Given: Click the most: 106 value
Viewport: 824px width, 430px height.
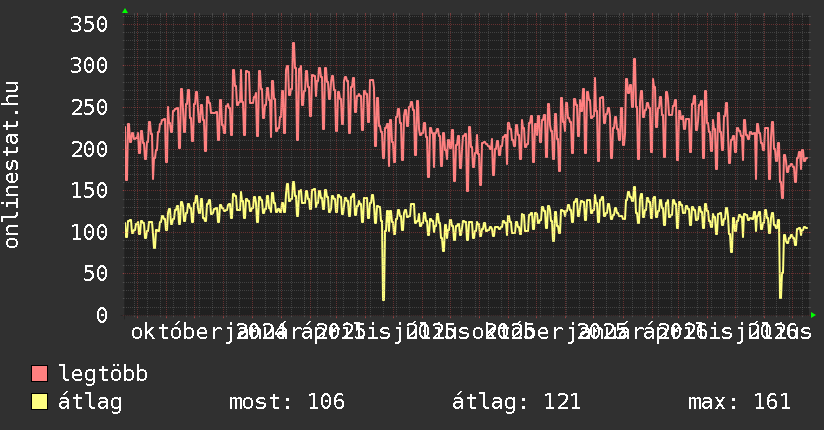Looking at the screenshot, I should (287, 402).
